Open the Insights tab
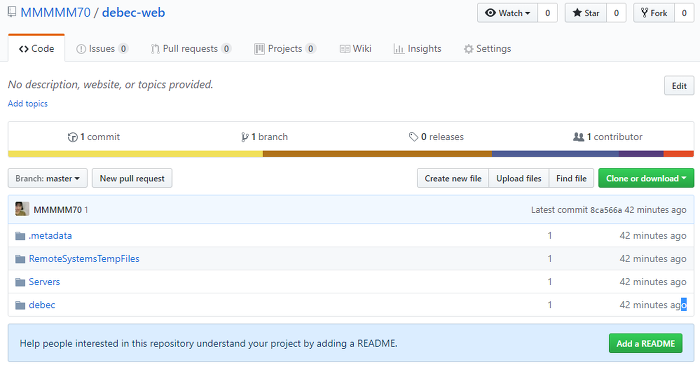Image resolution: width=700 pixels, height=367 pixels. (417, 49)
